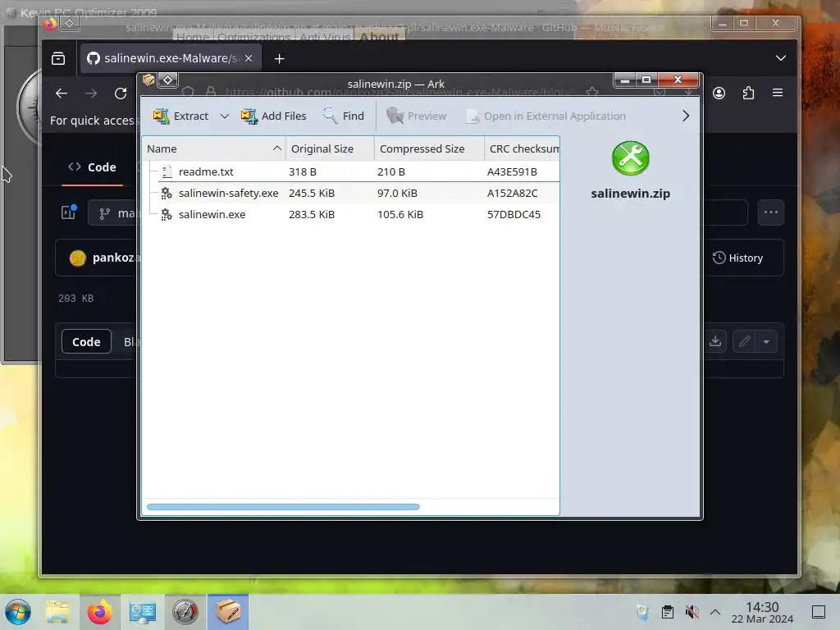Viewport: 840px width, 630px height.
Task: Click the readme.txt text file icon
Action: point(167,172)
